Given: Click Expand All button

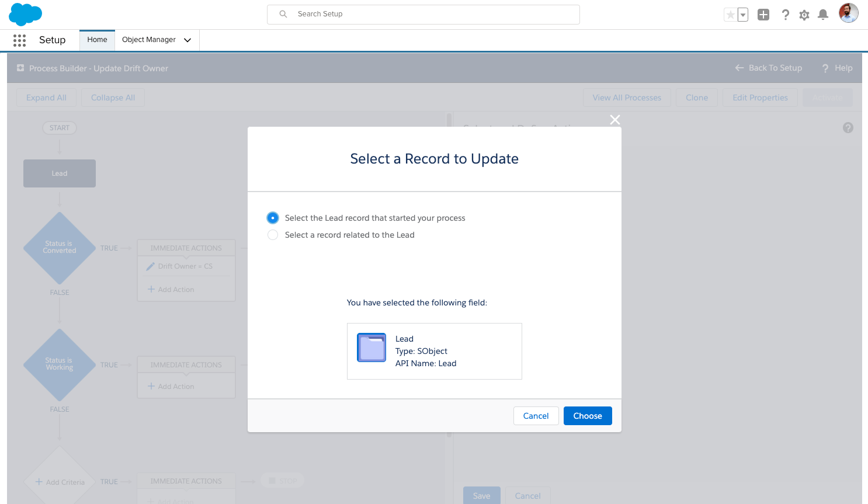Looking at the screenshot, I should (x=46, y=98).
